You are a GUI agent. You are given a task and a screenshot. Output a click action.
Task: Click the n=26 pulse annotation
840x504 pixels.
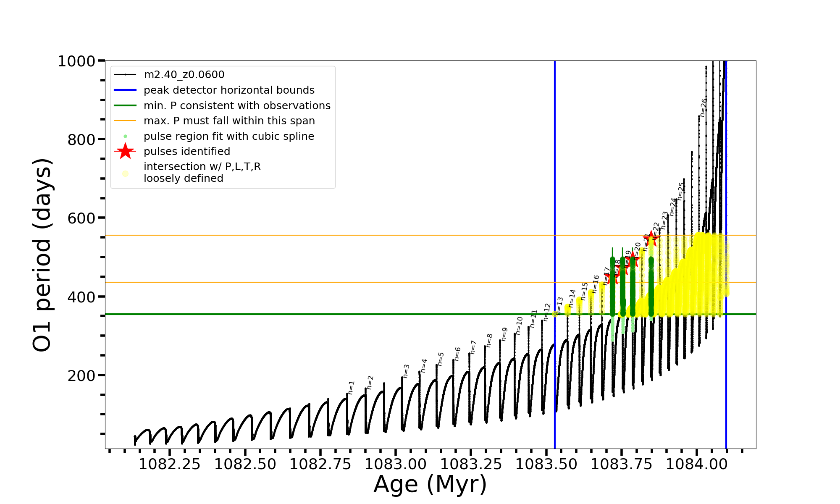[703, 108]
